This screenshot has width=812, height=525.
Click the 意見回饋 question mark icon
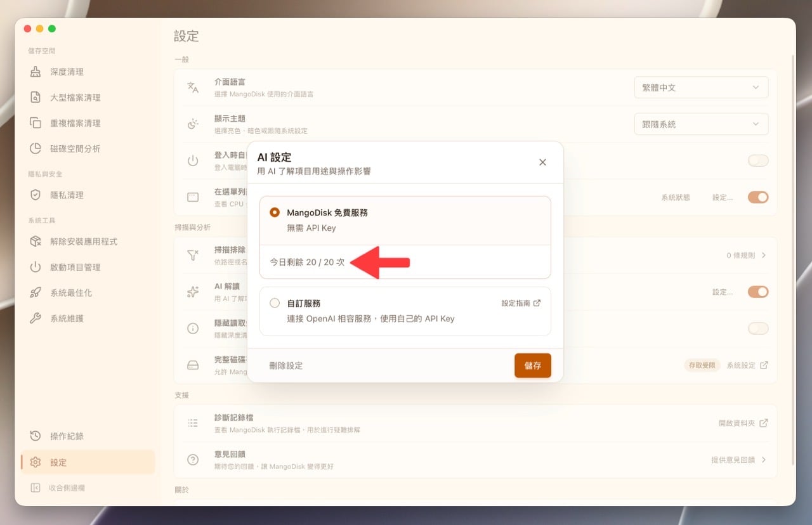coord(193,460)
